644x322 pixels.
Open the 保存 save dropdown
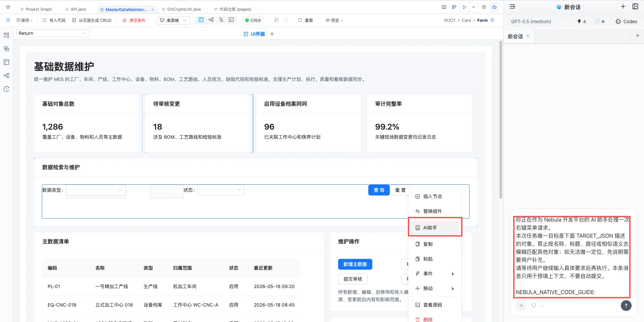[24, 20]
